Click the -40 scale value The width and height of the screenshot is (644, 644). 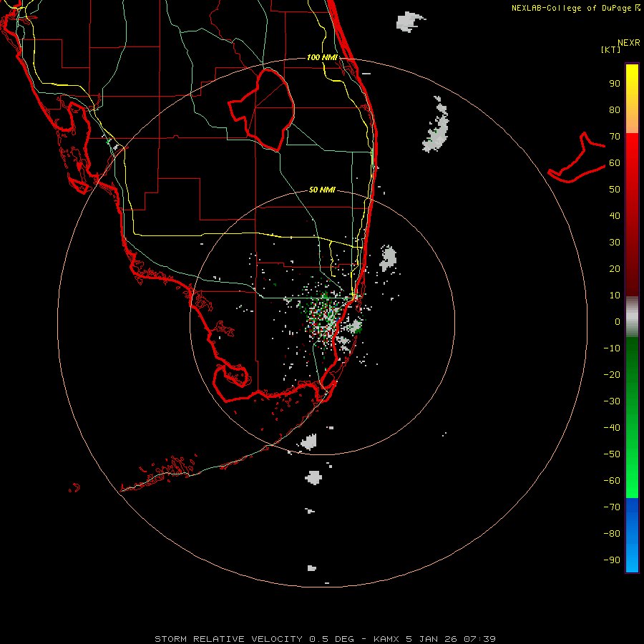(x=612, y=428)
